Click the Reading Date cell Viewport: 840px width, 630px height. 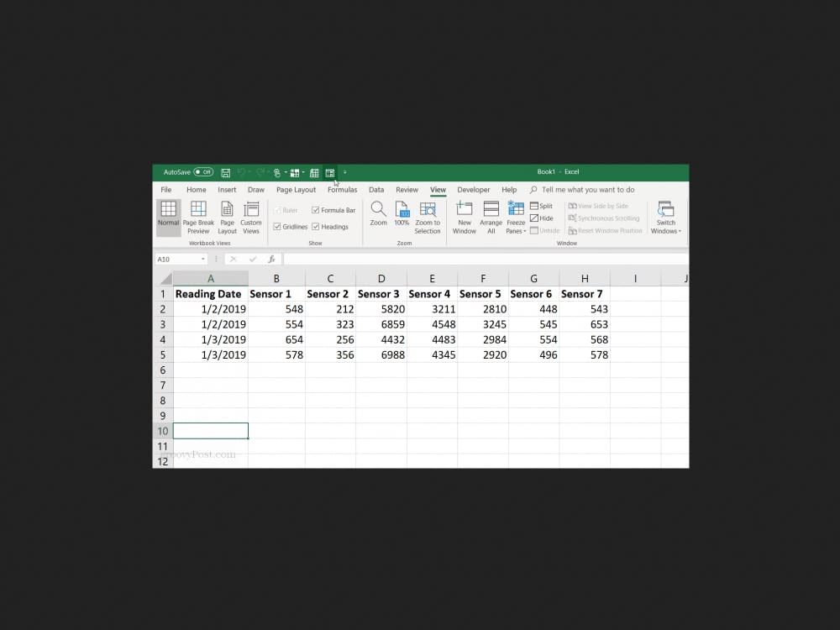(211, 294)
